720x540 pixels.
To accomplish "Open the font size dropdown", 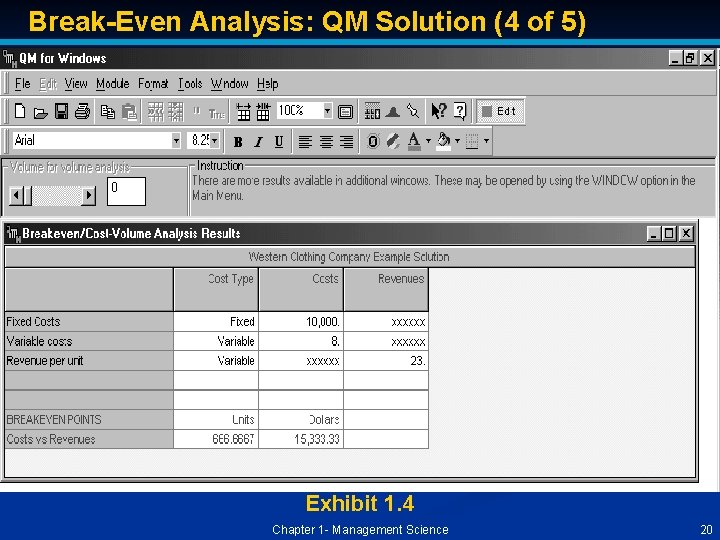I will tap(214, 141).
